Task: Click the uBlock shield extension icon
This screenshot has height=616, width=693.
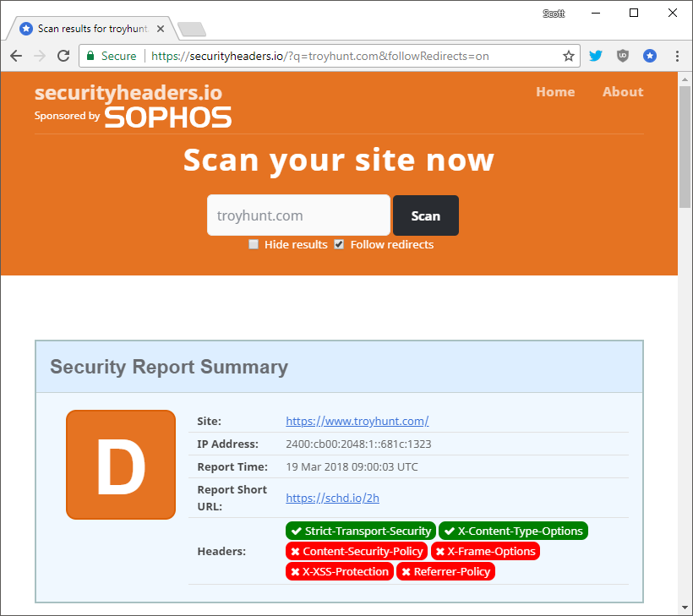Action: coord(623,56)
